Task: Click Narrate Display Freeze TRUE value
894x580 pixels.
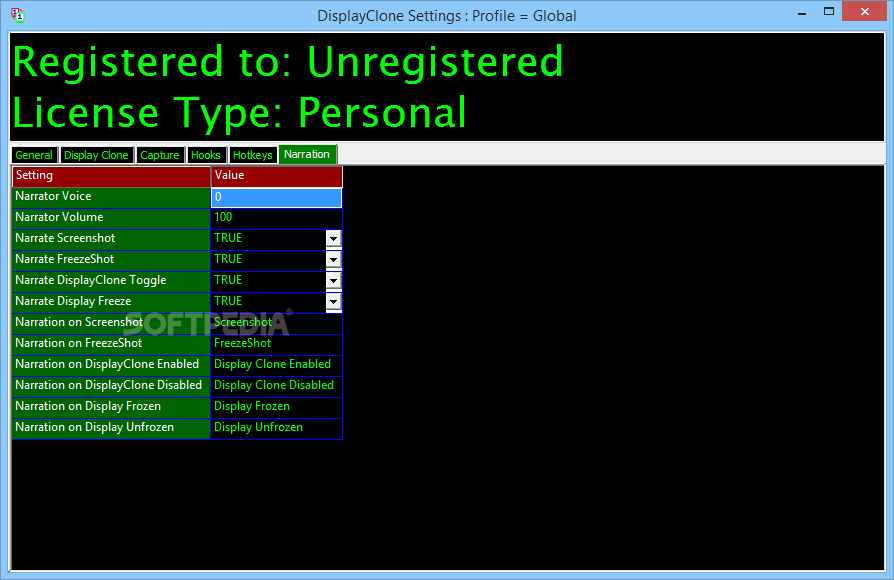Action: point(228,302)
